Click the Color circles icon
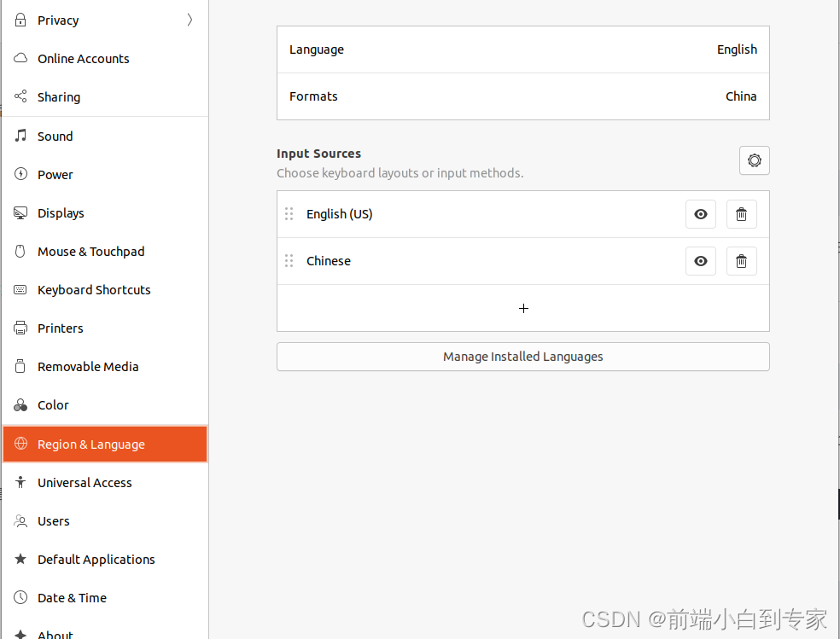The width and height of the screenshot is (840, 639). click(x=20, y=404)
